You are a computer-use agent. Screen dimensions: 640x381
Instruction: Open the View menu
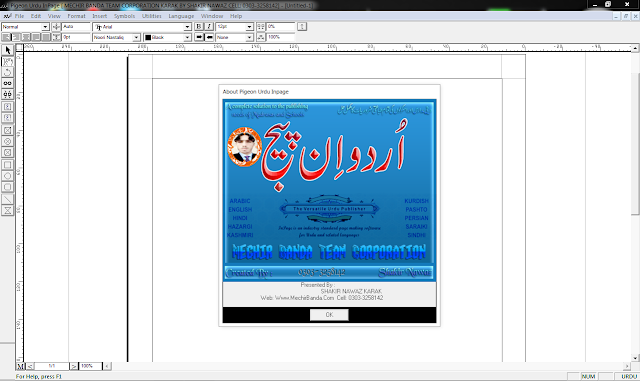[54, 16]
